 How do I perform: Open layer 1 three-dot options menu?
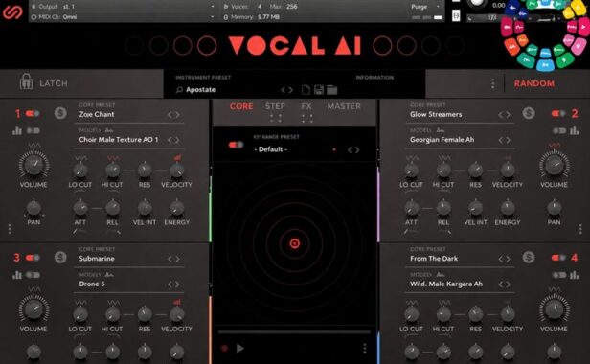coord(10,229)
